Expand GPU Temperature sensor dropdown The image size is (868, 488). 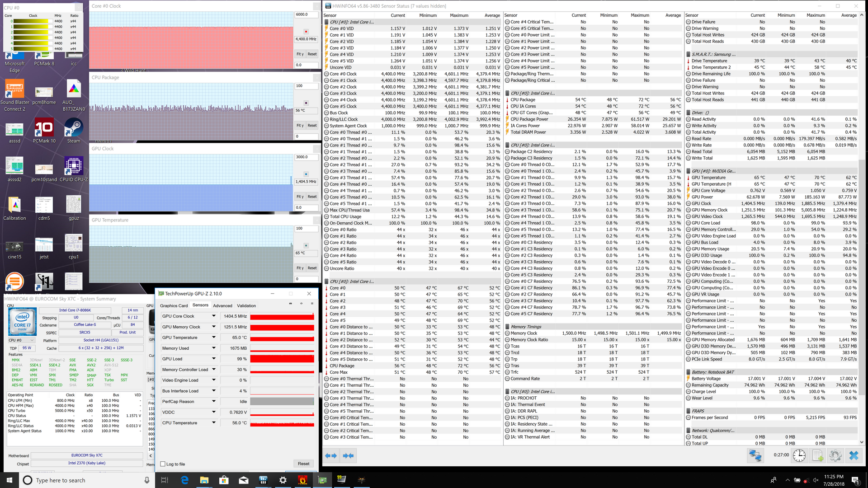(x=214, y=338)
